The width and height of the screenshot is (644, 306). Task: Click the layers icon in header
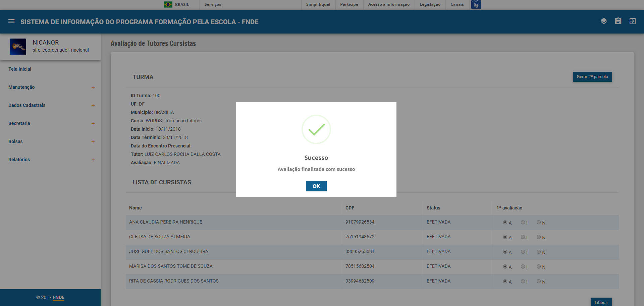[603, 21]
